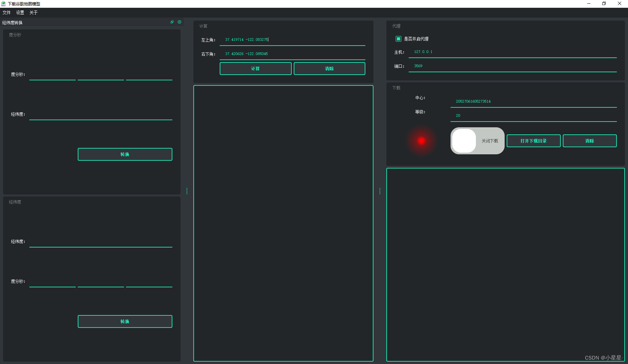
Task: Open the 文件 menu
Action: 6,12
